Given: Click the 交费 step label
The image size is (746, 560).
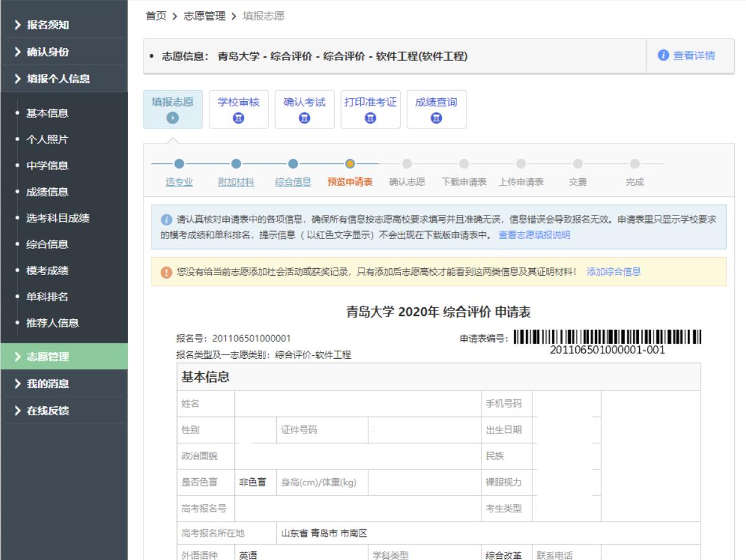Looking at the screenshot, I should [578, 182].
